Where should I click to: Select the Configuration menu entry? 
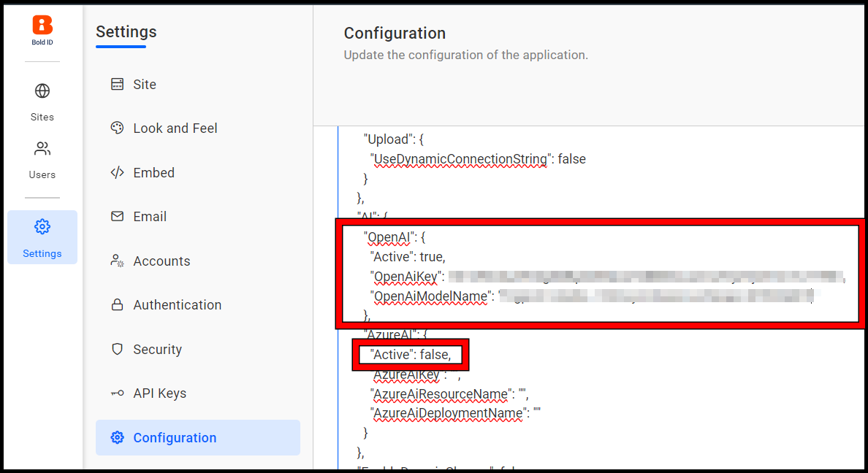(176, 437)
